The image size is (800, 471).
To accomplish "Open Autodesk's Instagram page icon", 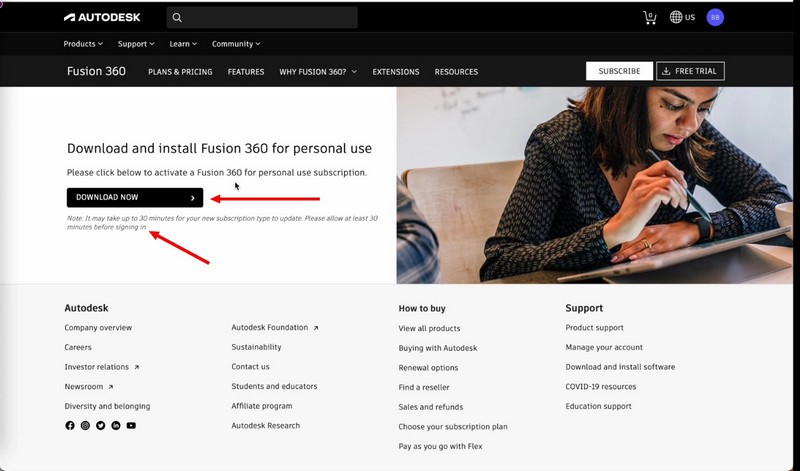I will (85, 426).
